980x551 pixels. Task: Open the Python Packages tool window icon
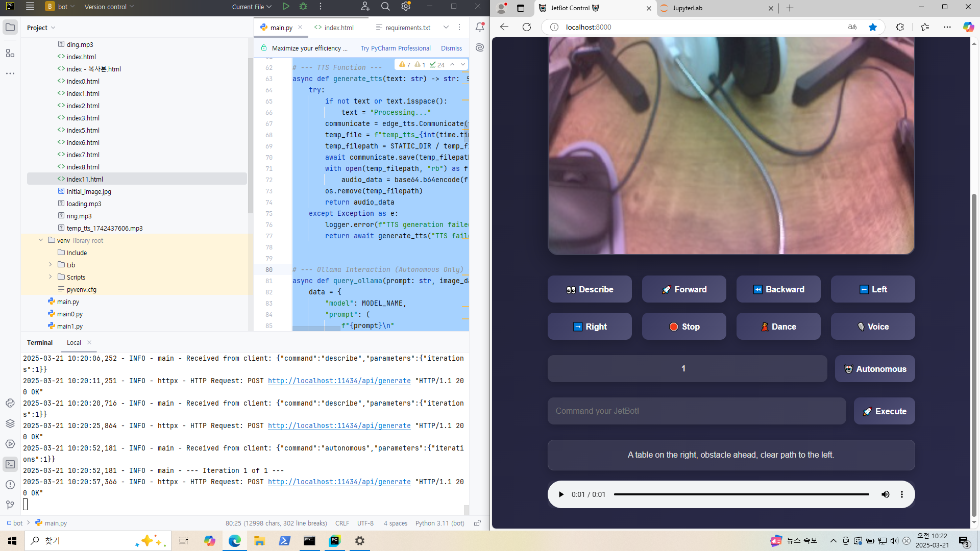(10, 423)
